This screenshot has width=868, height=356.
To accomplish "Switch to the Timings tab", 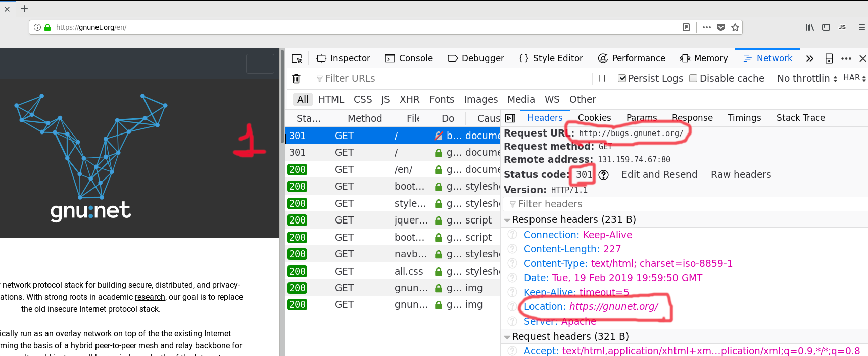I will (744, 118).
